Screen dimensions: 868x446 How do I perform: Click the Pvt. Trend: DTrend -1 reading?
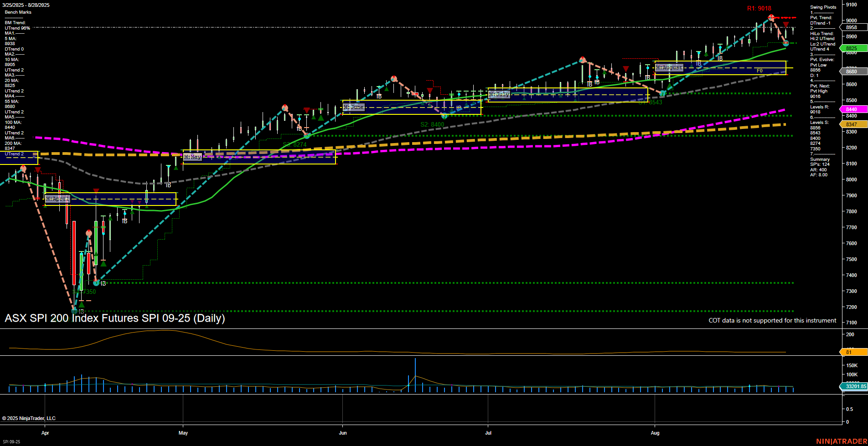coord(821,21)
